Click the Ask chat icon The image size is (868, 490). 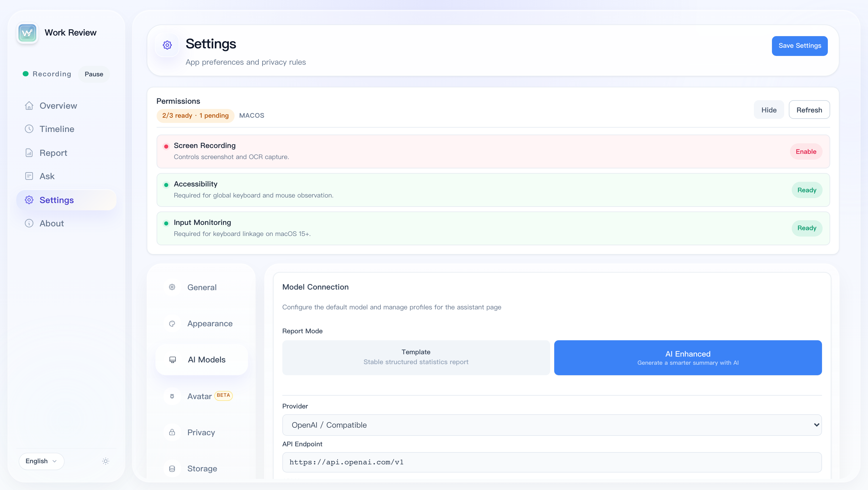[29, 176]
